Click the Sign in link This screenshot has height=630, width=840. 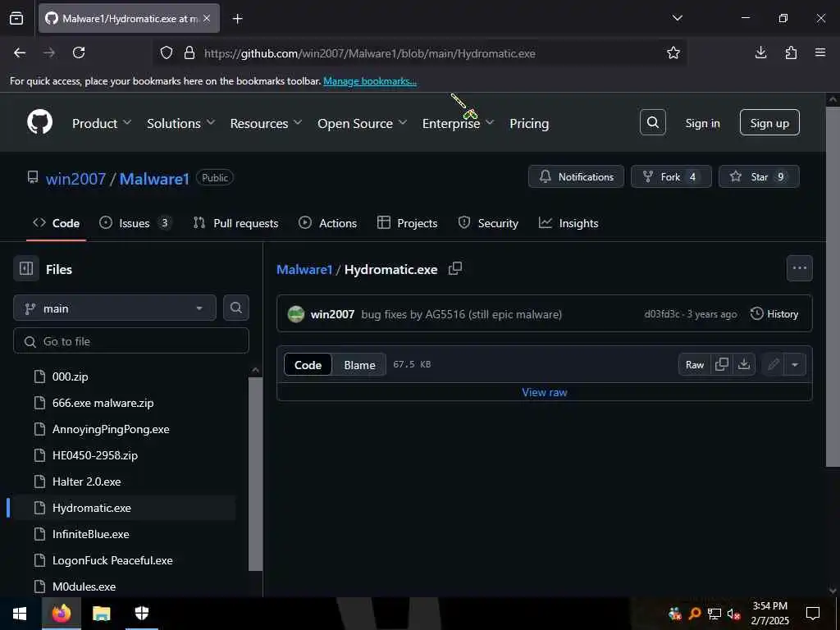tap(702, 123)
